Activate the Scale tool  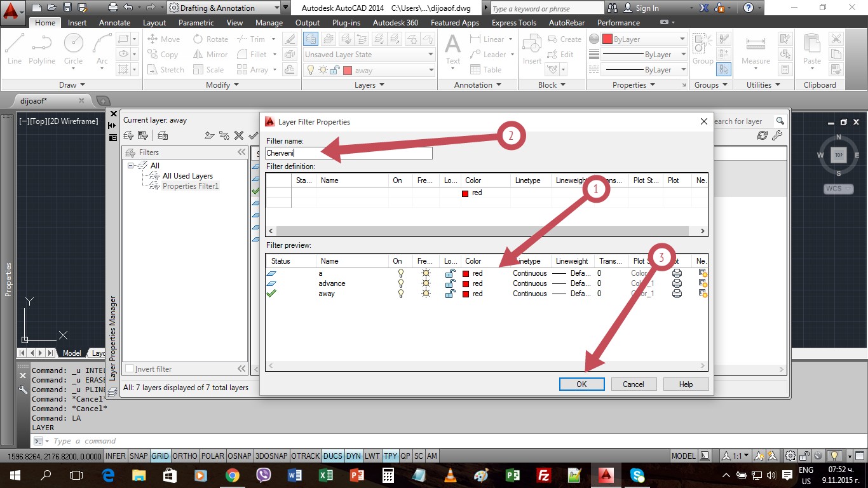[208, 70]
